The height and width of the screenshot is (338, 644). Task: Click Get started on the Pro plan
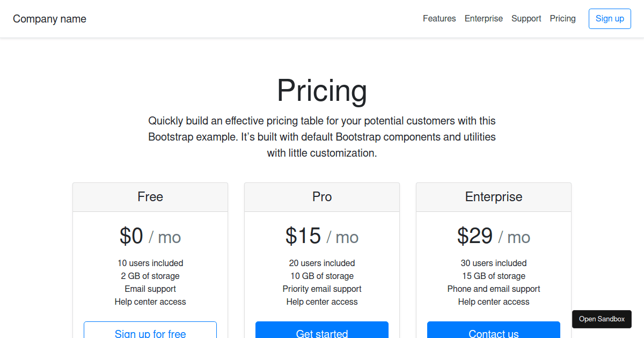pos(322,333)
